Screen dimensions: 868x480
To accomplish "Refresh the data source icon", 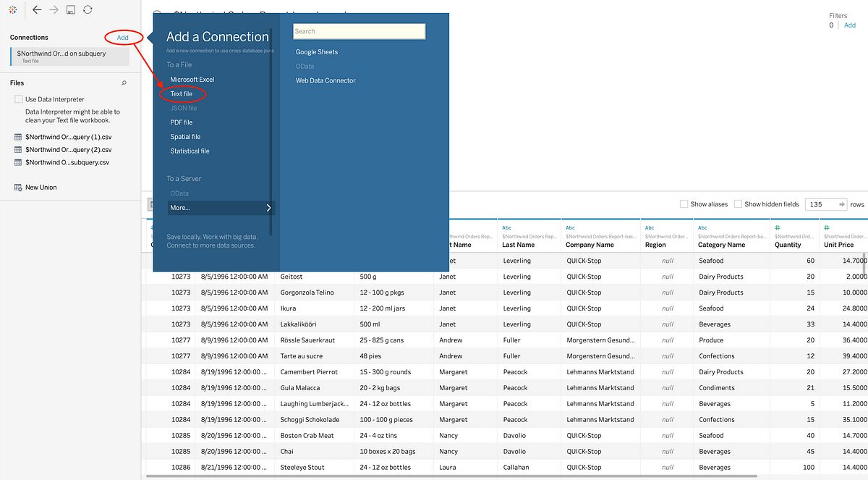I will 88,10.
